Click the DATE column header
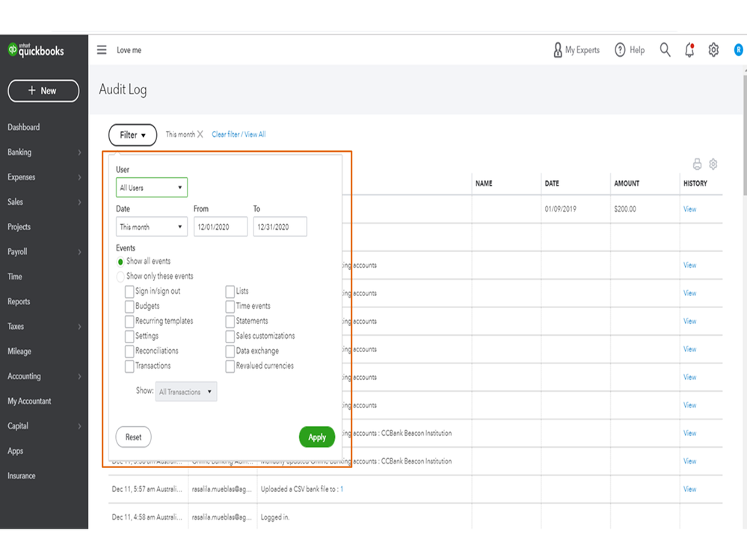Screen dimensions: 747x560 tap(552, 183)
